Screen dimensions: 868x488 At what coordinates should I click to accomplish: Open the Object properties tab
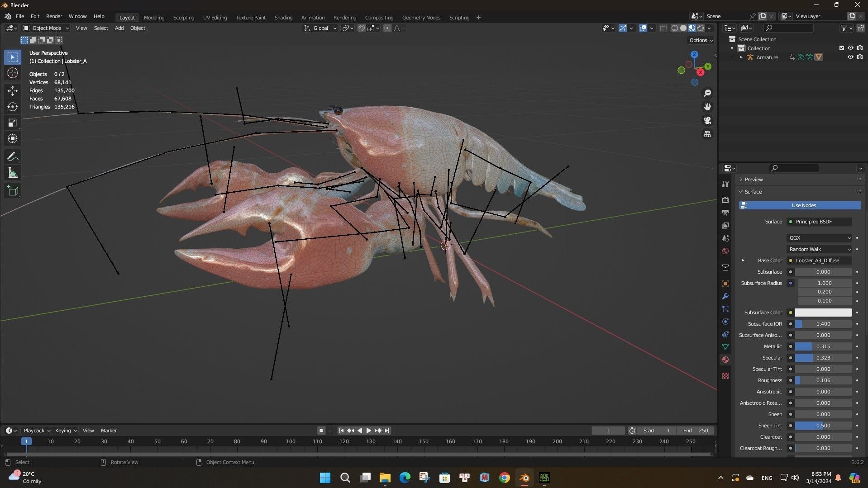click(x=725, y=284)
